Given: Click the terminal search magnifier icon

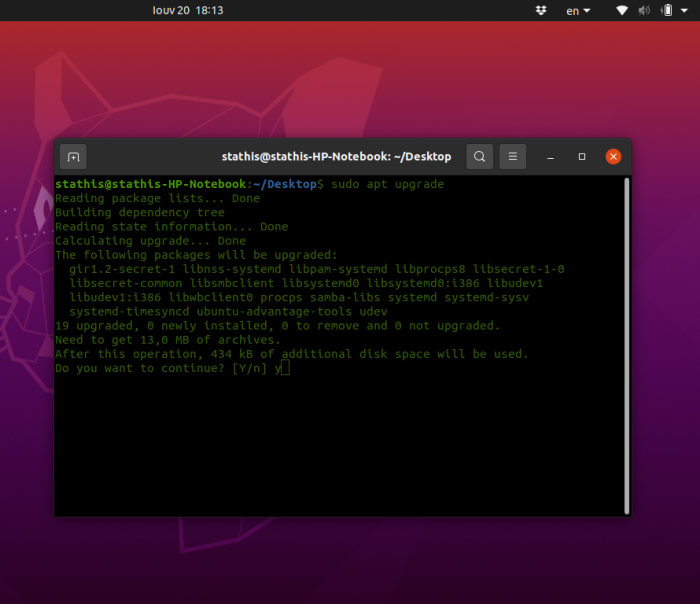Looking at the screenshot, I should pyautogui.click(x=480, y=157).
